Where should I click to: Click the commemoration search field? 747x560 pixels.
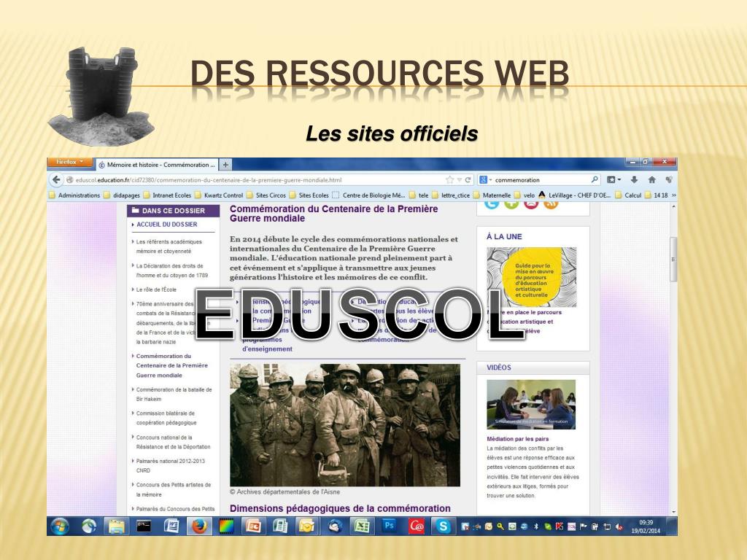pyautogui.click(x=541, y=180)
